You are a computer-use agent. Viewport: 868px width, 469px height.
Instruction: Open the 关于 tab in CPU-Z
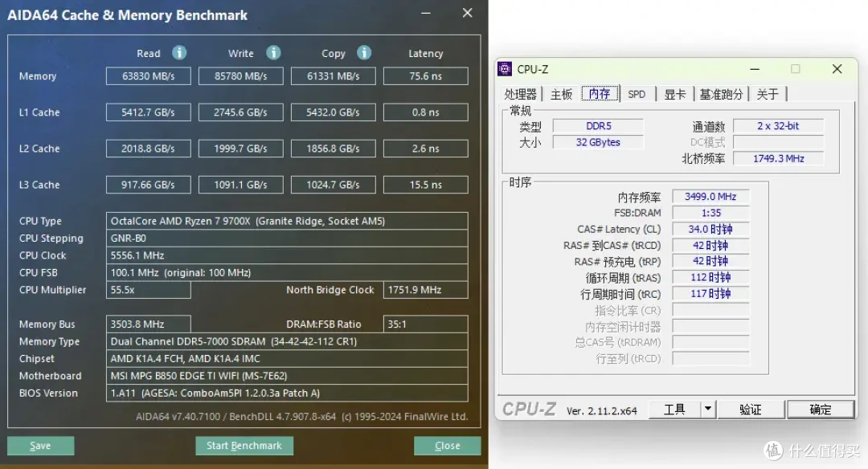pos(768,94)
